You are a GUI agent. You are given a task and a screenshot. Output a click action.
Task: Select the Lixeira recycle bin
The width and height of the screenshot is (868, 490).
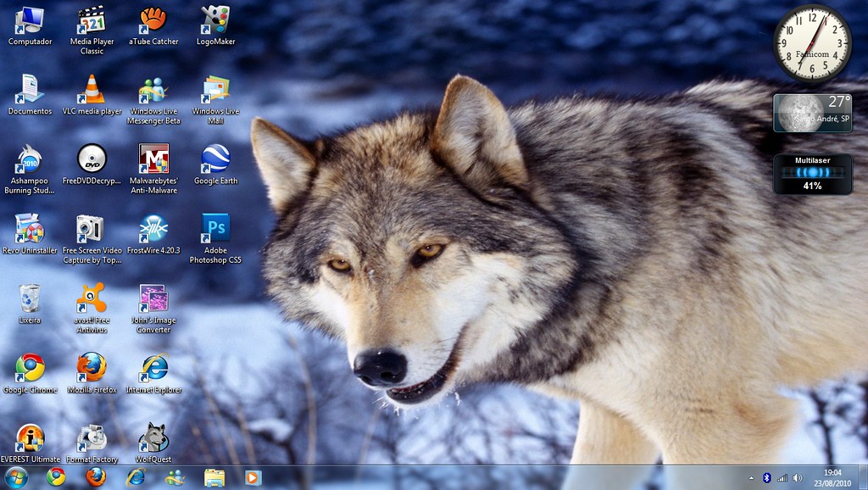click(x=30, y=304)
